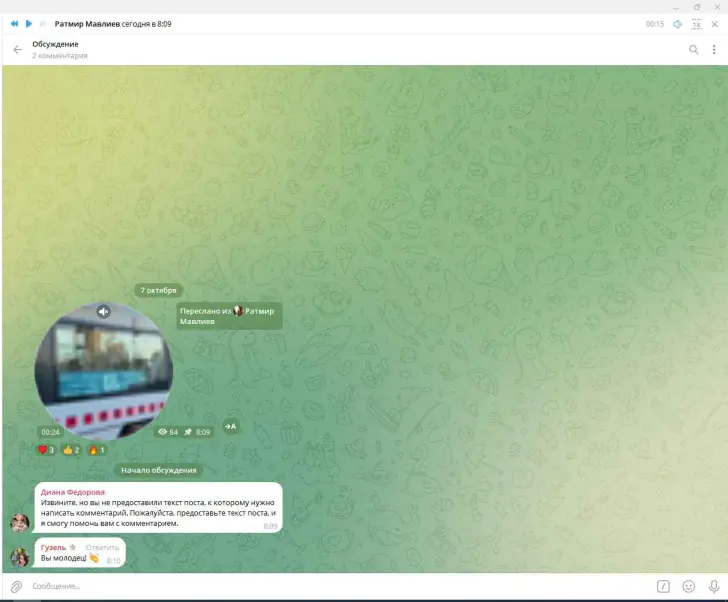The width and height of the screenshot is (728, 602).
Task: Click the Сообщение text input field
Action: 330,586
